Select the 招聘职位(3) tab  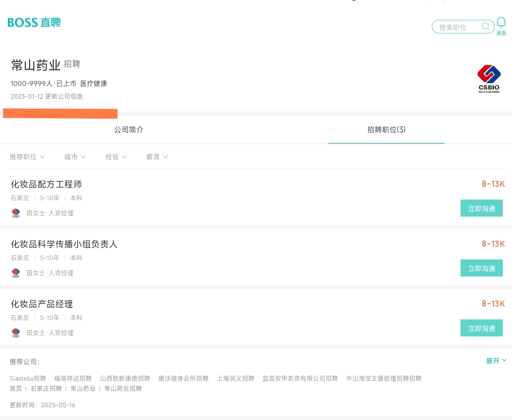386,129
